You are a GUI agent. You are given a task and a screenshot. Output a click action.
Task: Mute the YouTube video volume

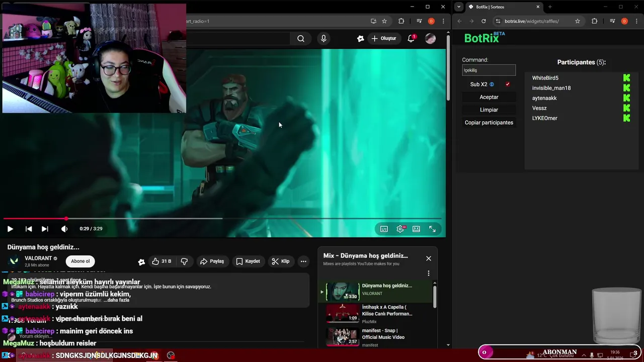tap(64, 229)
